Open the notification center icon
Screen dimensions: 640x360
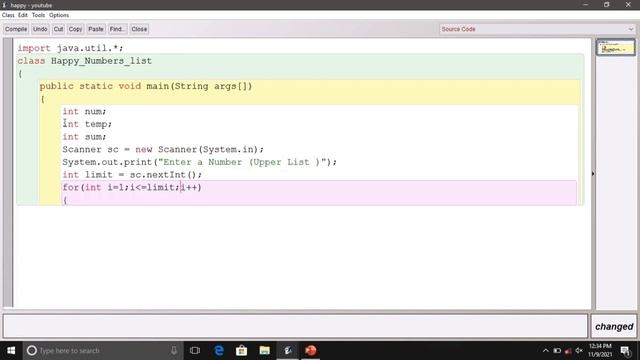click(x=626, y=351)
